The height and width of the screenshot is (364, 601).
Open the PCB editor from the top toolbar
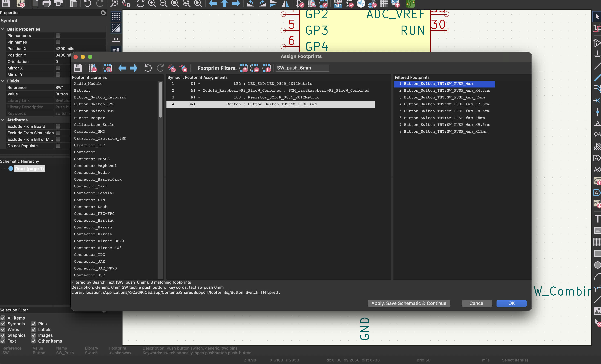click(410, 4)
